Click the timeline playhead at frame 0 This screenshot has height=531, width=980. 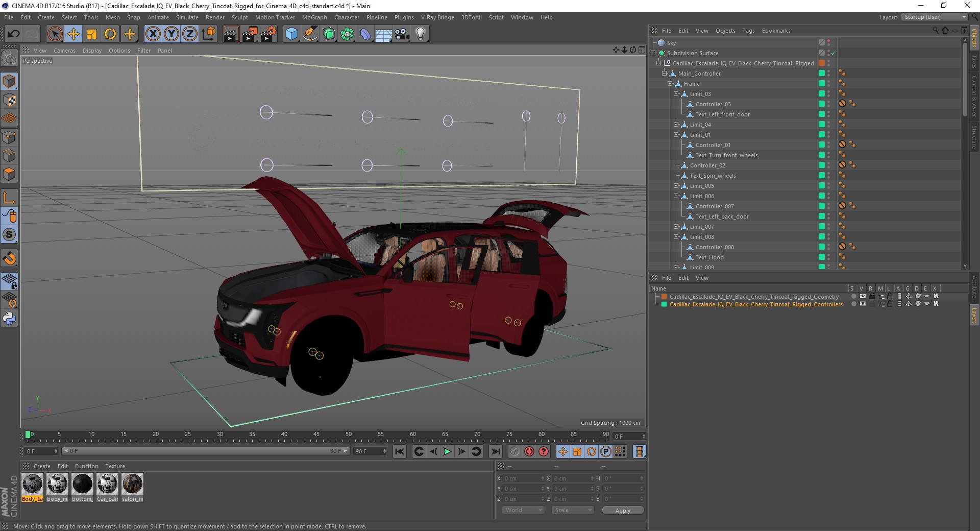coord(28,435)
